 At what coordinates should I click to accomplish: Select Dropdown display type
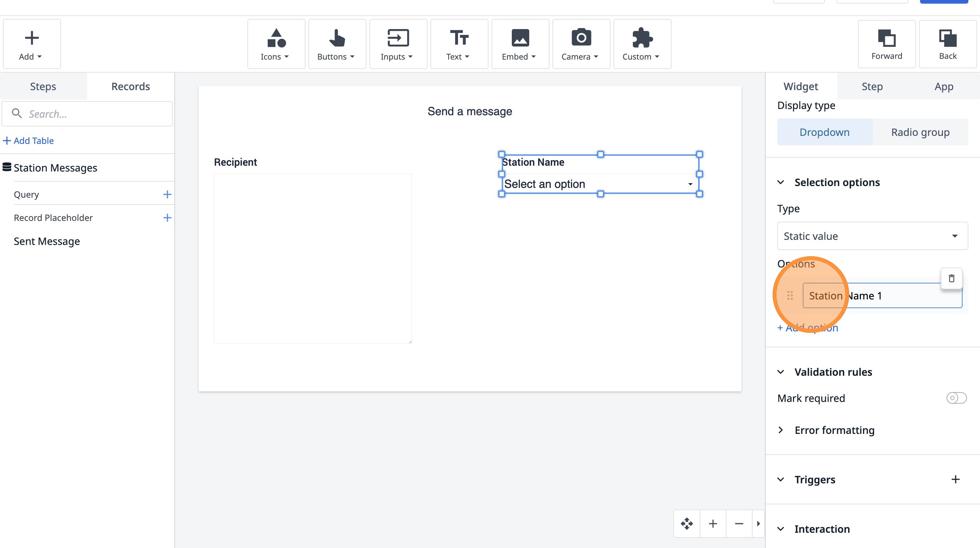[824, 132]
